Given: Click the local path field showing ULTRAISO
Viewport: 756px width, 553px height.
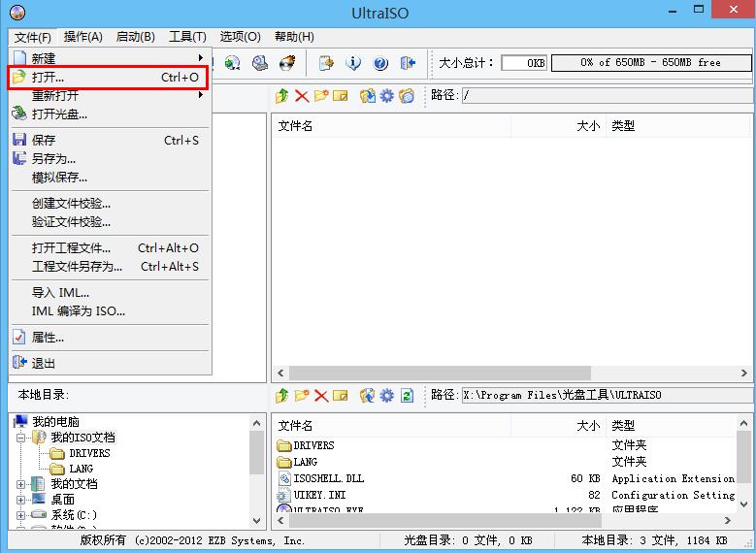Looking at the screenshot, I should [606, 395].
